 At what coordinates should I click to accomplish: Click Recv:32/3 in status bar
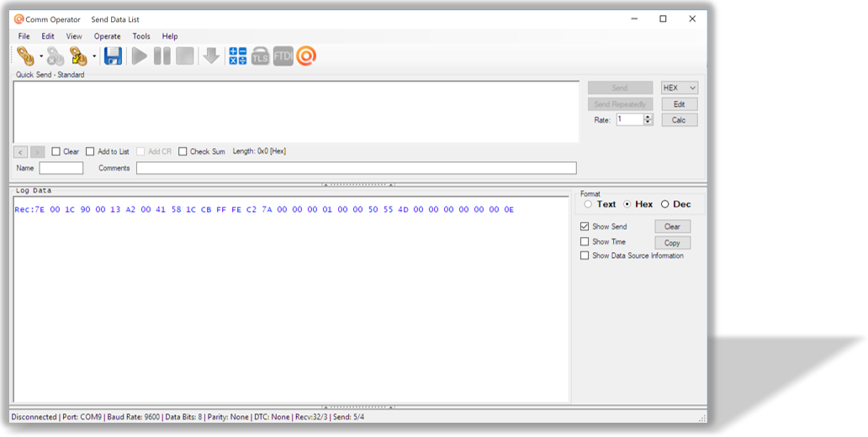pos(311,417)
